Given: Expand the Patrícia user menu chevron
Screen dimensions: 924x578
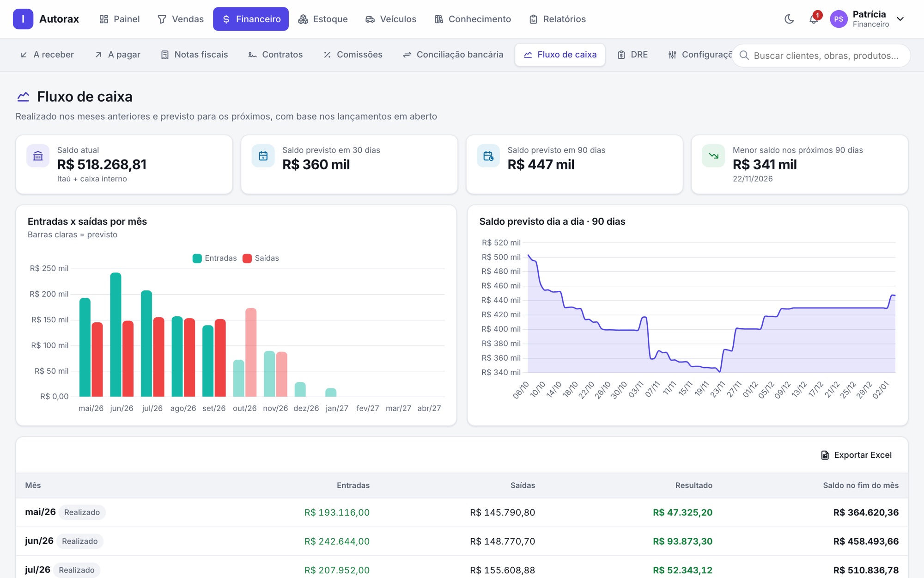Looking at the screenshot, I should tap(900, 19).
